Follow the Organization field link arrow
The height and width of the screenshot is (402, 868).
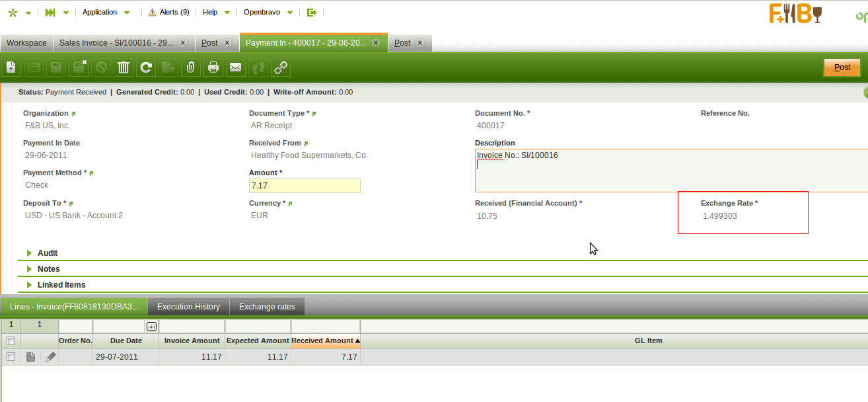point(73,114)
